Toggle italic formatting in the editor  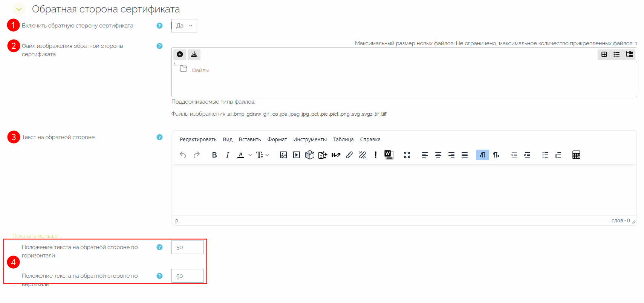pos(228,155)
